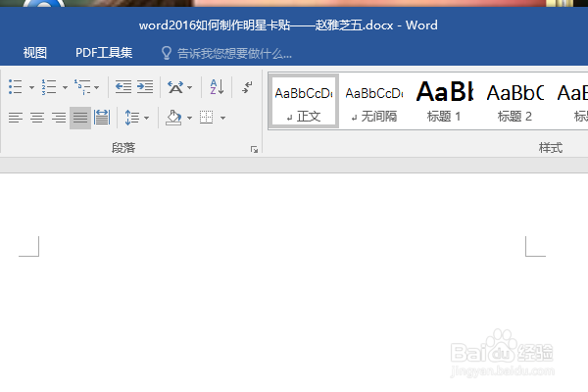Apply paragraph borders
This screenshot has width=588, height=392.
pos(207,118)
